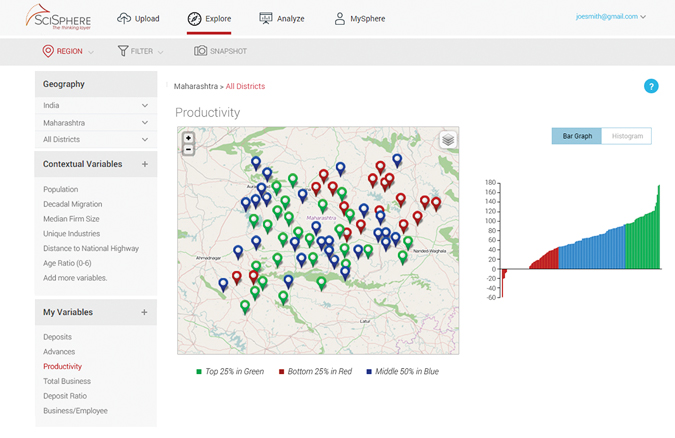Open the MySphere tab
675x438 pixels.
pyautogui.click(x=359, y=19)
